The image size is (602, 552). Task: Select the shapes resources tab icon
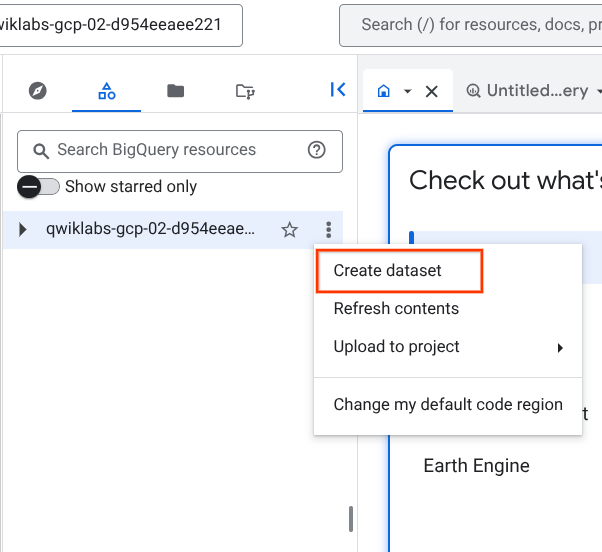pos(107,91)
